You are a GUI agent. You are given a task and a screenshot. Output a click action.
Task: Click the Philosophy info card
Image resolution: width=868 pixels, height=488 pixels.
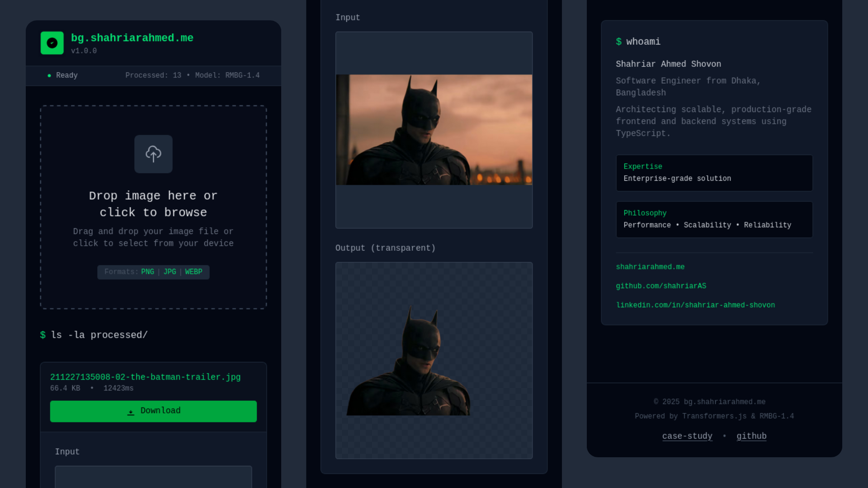point(714,219)
